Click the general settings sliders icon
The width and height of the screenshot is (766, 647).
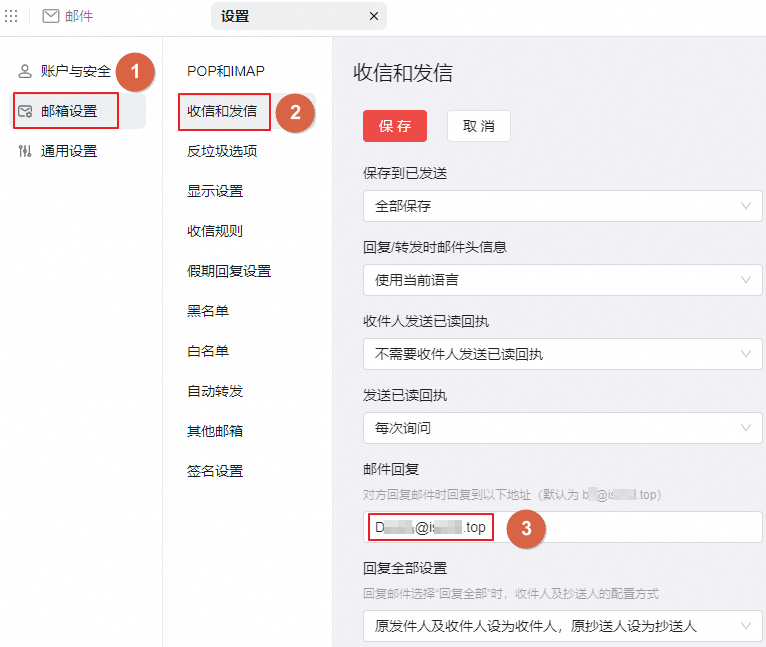click(x=25, y=151)
